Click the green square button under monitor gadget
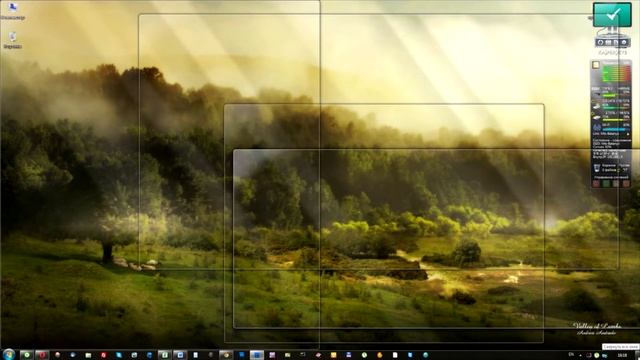This screenshot has width=640, height=360. 606,184
